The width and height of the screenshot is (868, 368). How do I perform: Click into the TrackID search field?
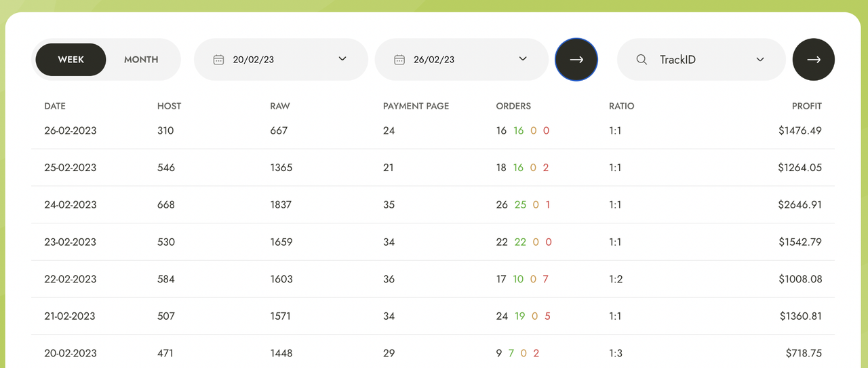698,60
